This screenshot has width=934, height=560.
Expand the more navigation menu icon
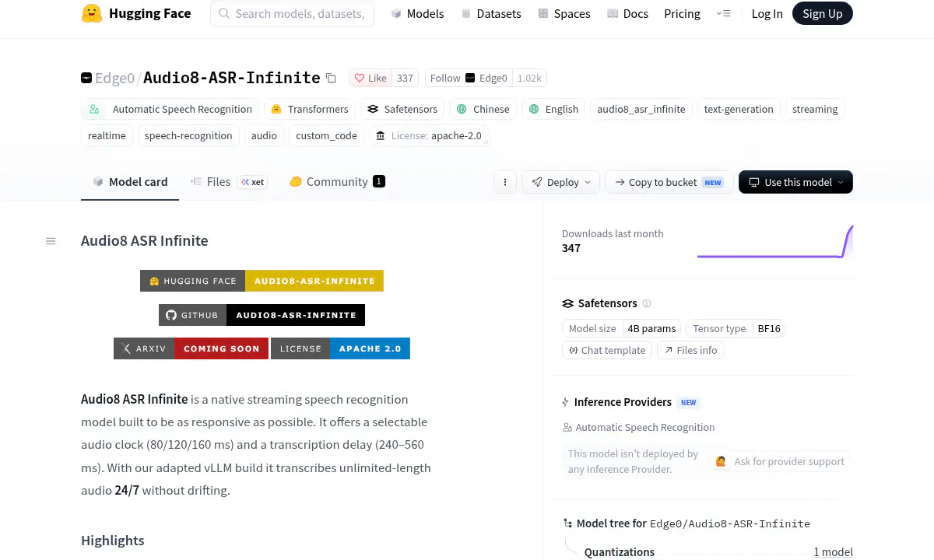click(723, 13)
